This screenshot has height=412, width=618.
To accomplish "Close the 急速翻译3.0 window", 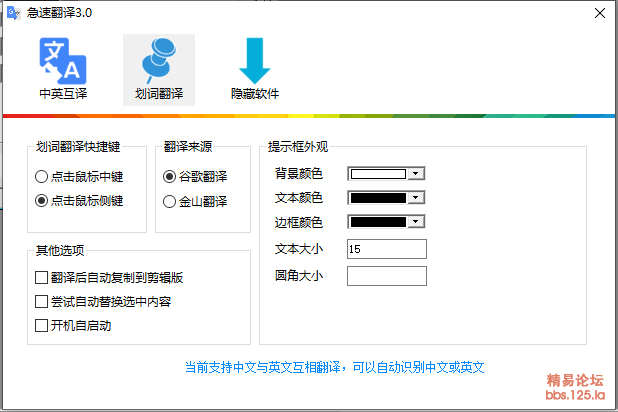I will pyautogui.click(x=598, y=14).
